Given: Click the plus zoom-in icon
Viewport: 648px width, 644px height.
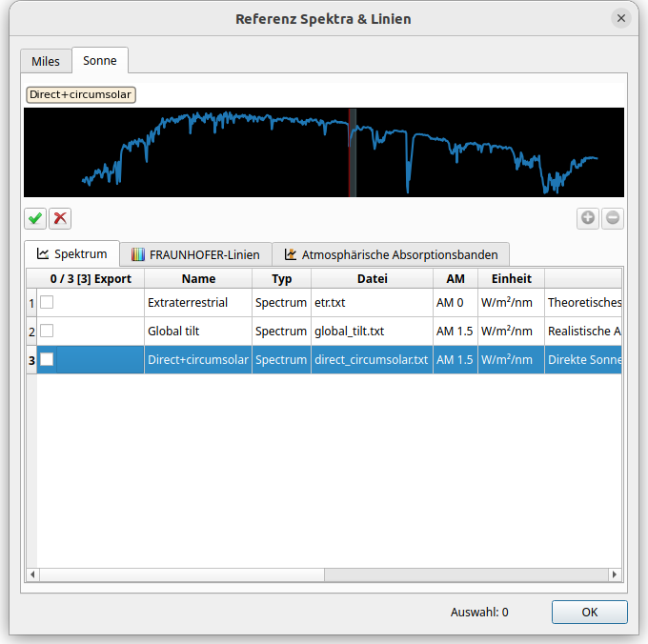Looking at the screenshot, I should click(588, 218).
